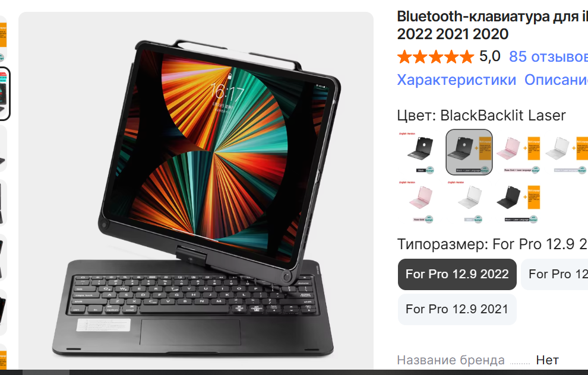588x375 pixels.
Task: Pick the cut-off size button beside For Pro 12.9 2022
Action: click(555, 274)
